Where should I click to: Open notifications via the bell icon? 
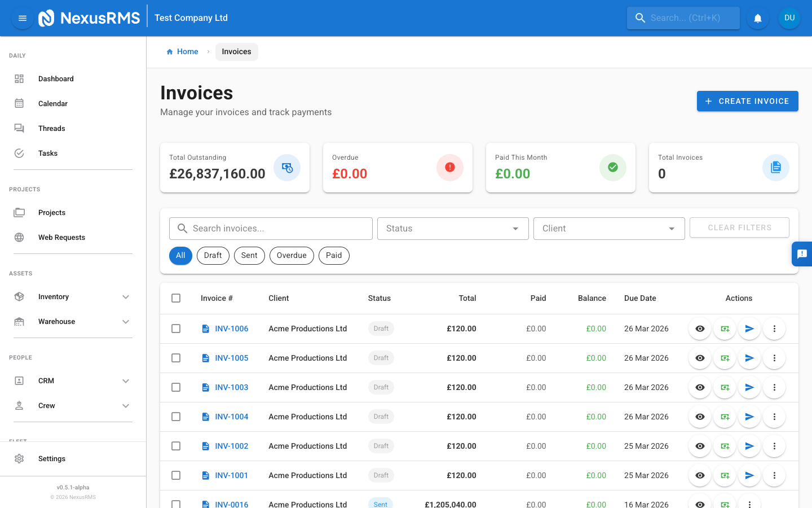(757, 17)
